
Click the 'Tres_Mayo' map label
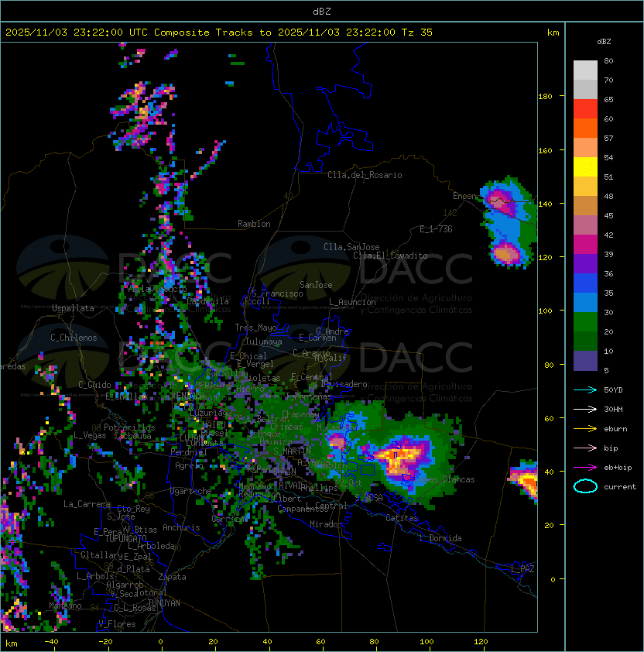point(255,328)
